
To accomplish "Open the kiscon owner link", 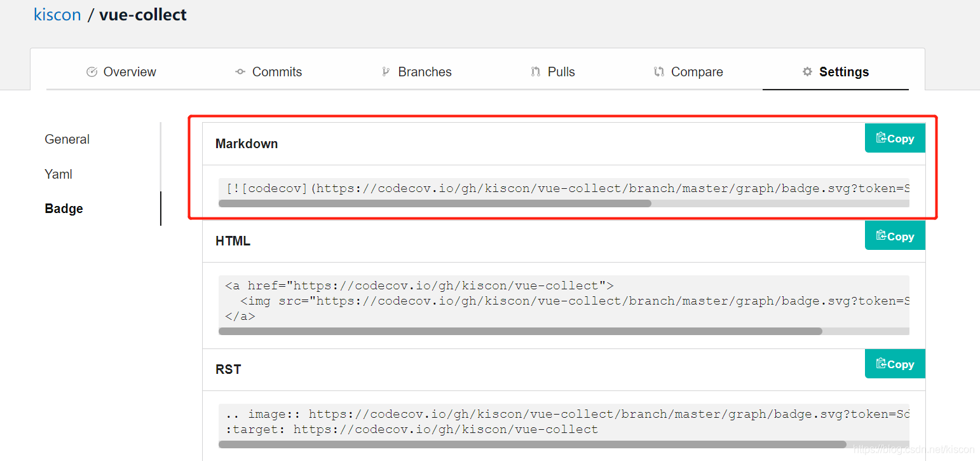I will pyautogui.click(x=57, y=15).
